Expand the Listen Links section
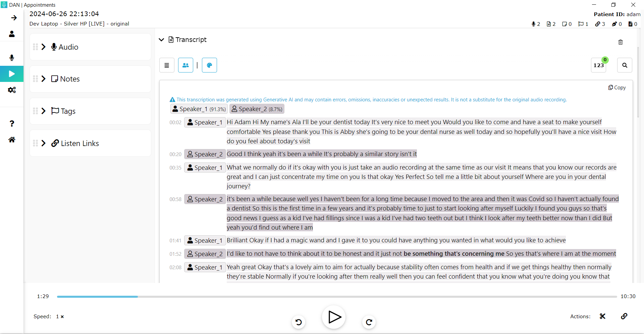The width and height of the screenshot is (644, 334). coord(44,143)
